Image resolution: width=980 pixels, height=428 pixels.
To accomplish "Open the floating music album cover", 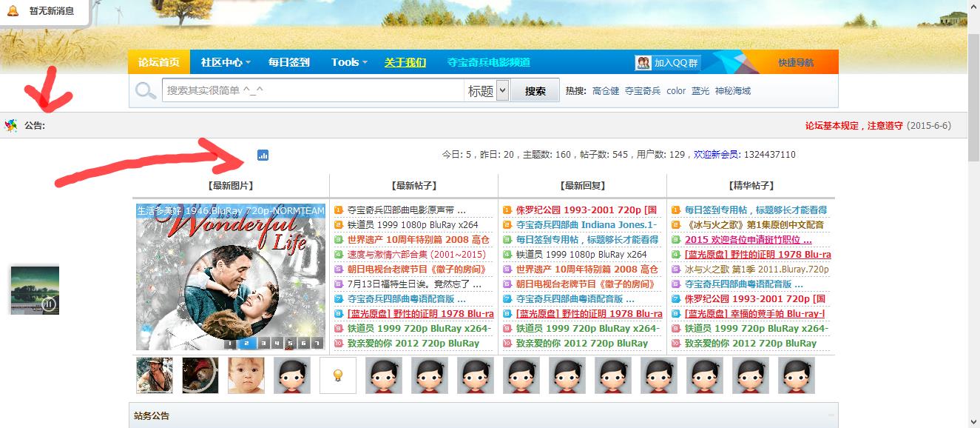I will (35, 290).
